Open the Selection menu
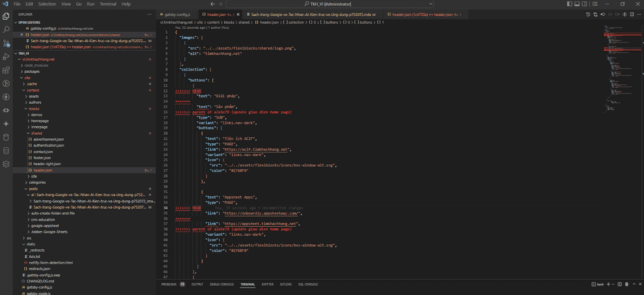Image resolution: width=644 pixels, height=295 pixels. pyautogui.click(x=47, y=4)
